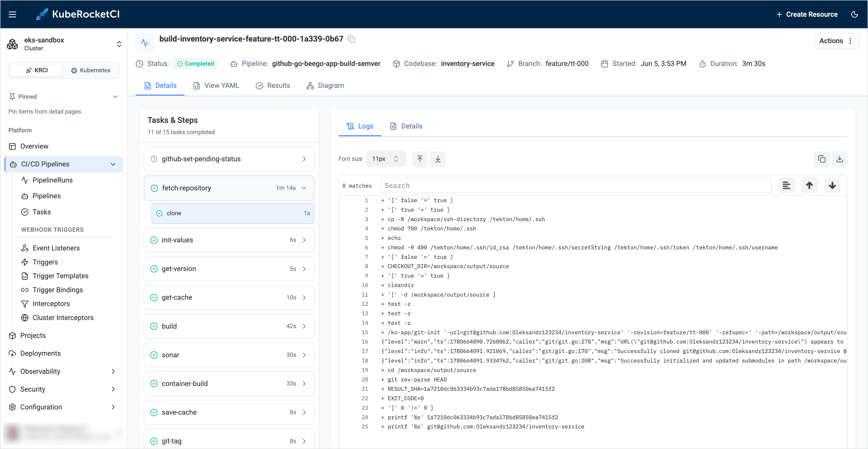This screenshot has width=868, height=449.
Task: Open the eks-sandbox cluster switcher
Action: 64,44
